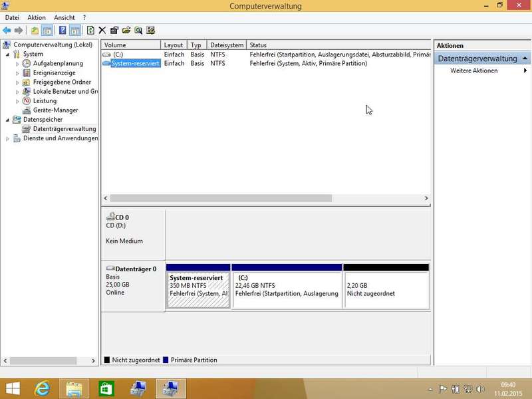
Task: Open the Weitere Aktionen submenu arrow
Action: 525,70
